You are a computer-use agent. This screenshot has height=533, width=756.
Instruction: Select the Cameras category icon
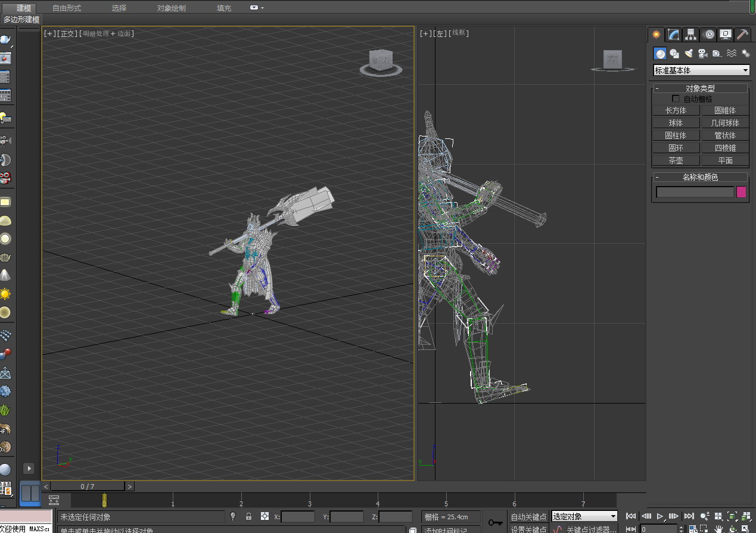pos(703,54)
